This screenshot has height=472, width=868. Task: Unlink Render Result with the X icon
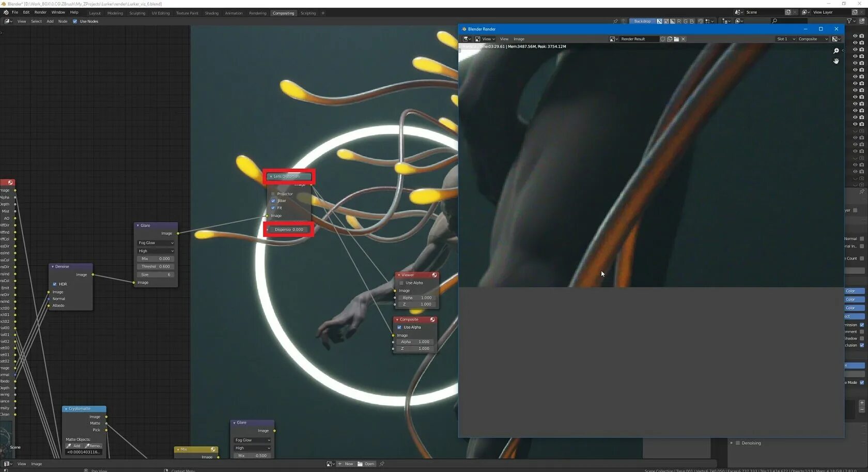tap(683, 39)
